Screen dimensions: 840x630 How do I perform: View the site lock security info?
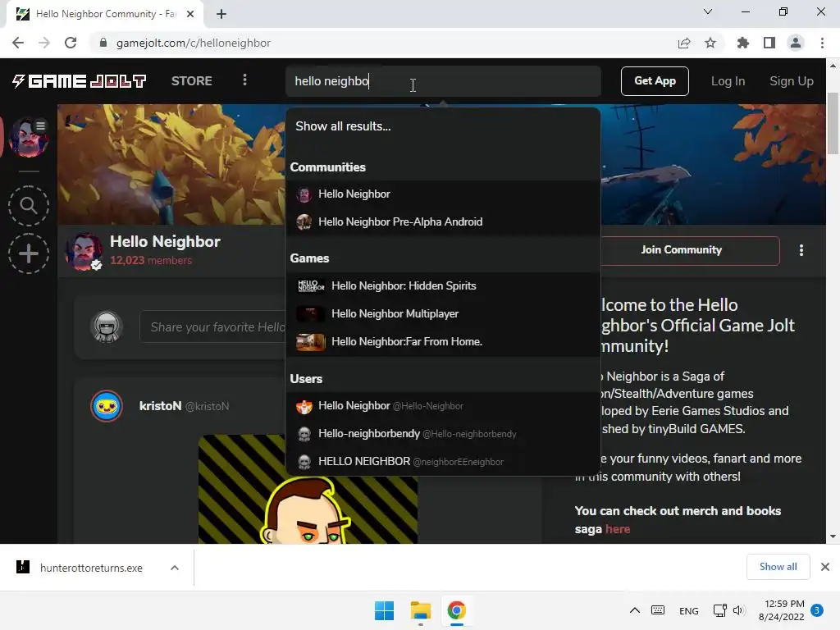[x=103, y=43]
